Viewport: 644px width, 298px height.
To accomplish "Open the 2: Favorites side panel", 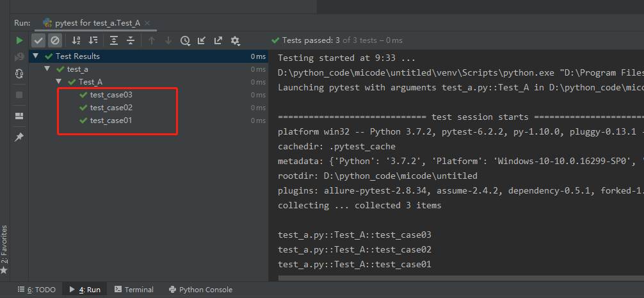I will point(4,249).
